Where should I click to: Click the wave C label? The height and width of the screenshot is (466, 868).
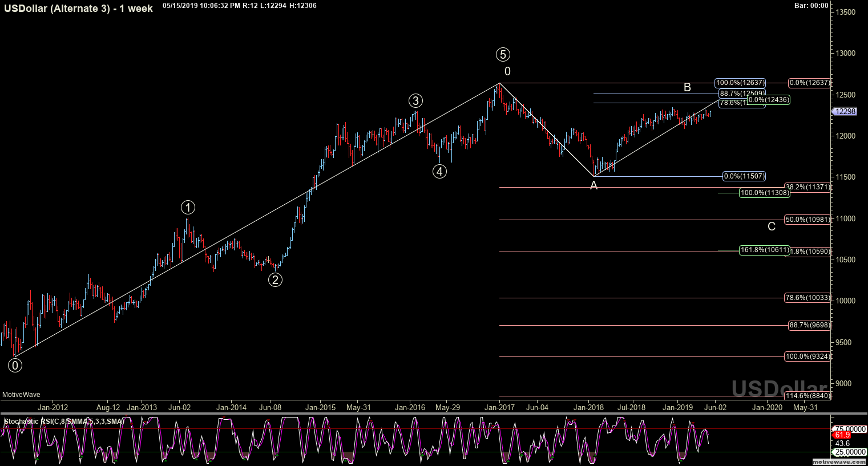point(772,226)
